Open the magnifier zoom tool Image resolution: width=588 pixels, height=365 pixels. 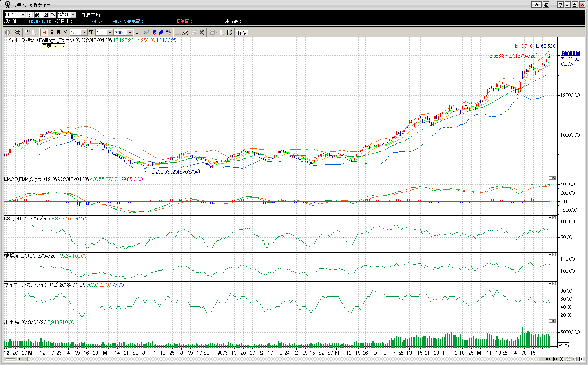pyautogui.click(x=18, y=32)
